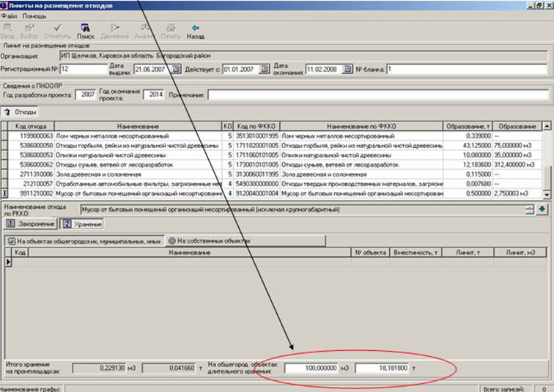Click the Отметить checkmark icon
This screenshot has width=554, height=392.
click(56, 30)
